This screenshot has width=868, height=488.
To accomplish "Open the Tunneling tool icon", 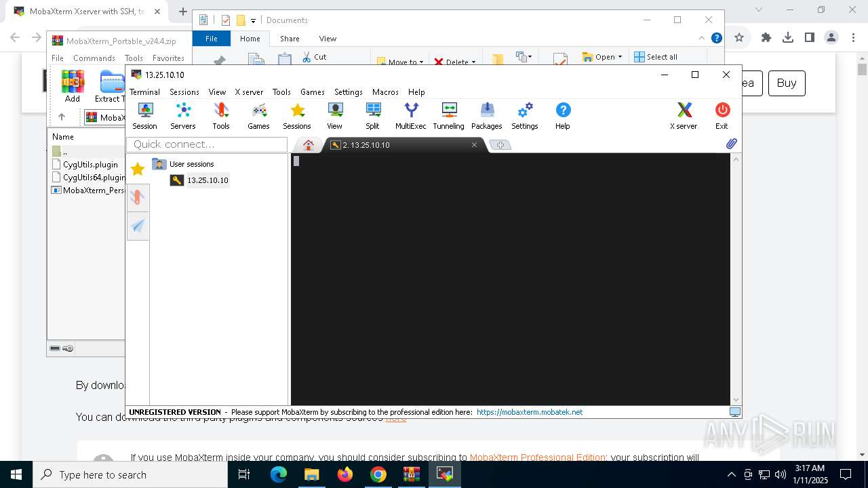I will [448, 115].
